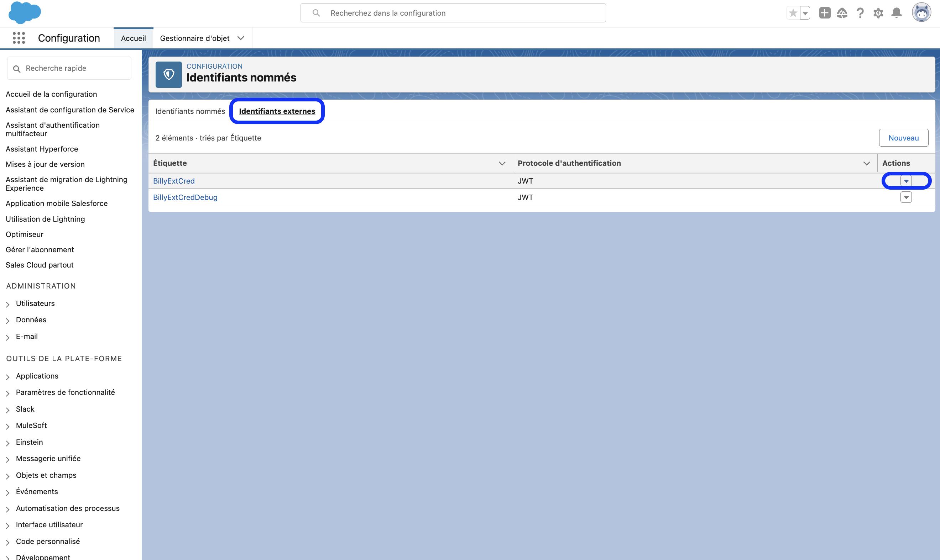Open Assistant de configuration de Service
This screenshot has height=560, width=940.
coord(70,110)
